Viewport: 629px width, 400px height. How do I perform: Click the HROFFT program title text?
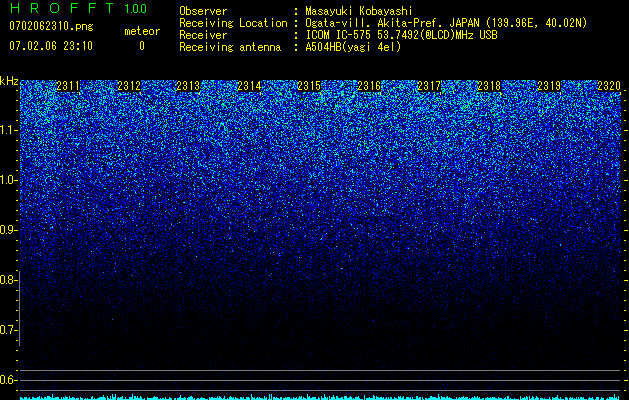click(x=62, y=8)
